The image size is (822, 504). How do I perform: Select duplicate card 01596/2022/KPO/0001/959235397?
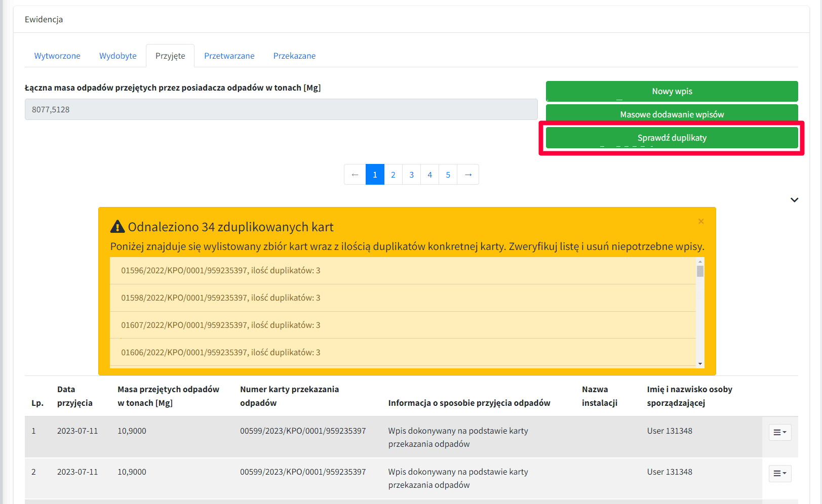click(220, 271)
